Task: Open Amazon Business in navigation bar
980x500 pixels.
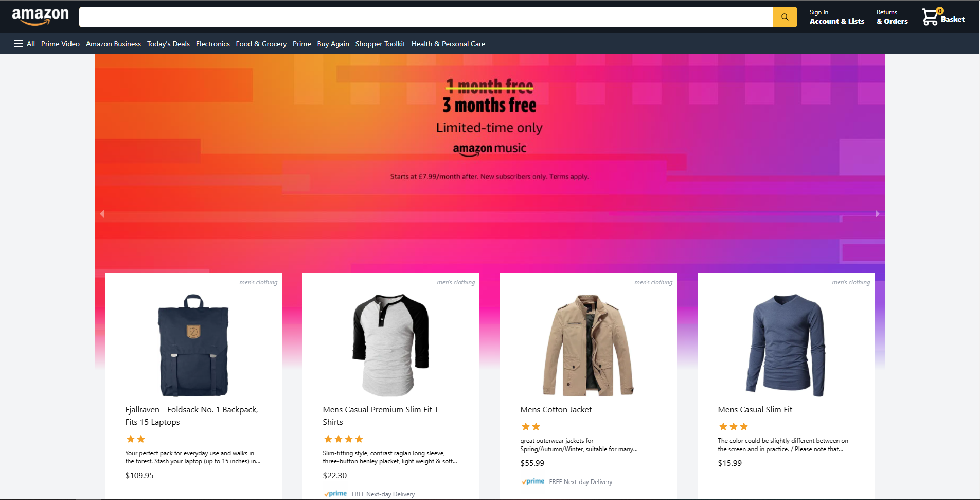Action: pos(113,44)
